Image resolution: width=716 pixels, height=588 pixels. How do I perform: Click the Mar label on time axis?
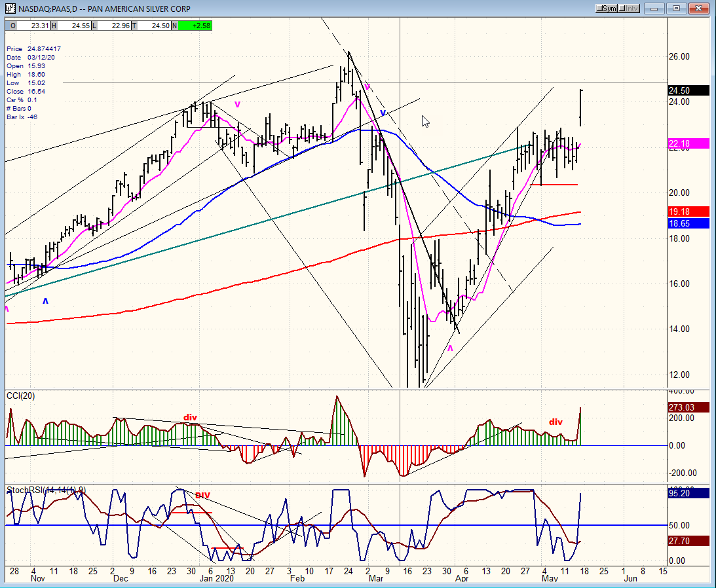(x=376, y=578)
